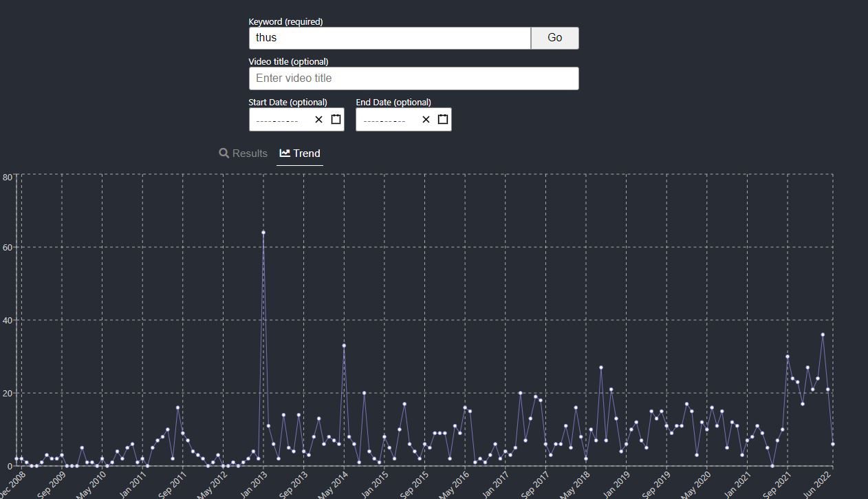Click the "May 2010" x-axis label
Image resolution: width=868 pixels, height=499 pixels.
tap(91, 485)
